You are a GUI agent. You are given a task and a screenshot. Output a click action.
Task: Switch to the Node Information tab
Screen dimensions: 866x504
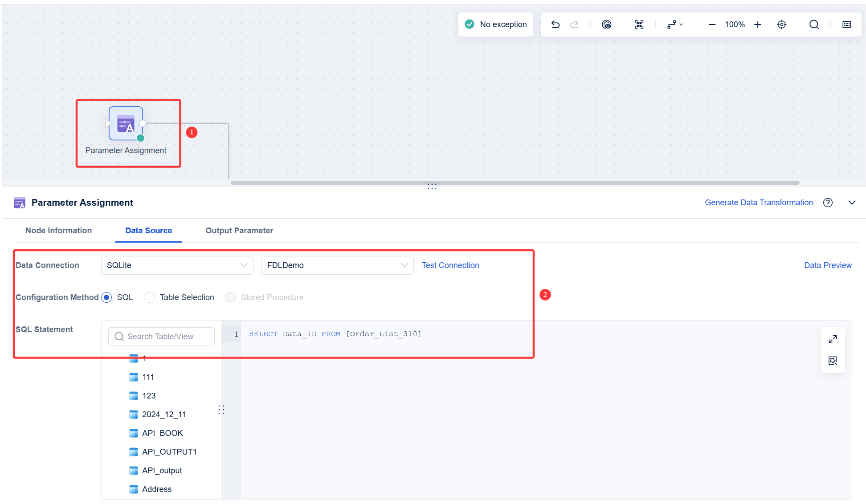(59, 231)
